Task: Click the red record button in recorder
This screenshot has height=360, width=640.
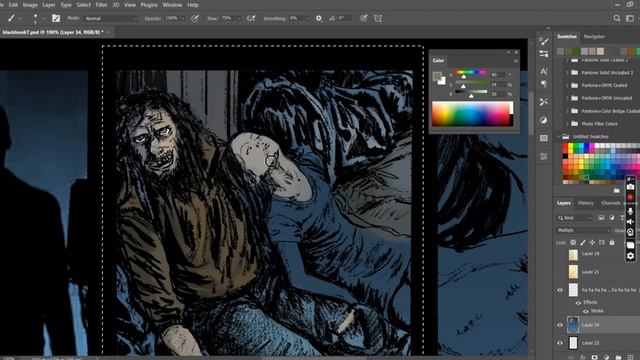Action: (630, 197)
